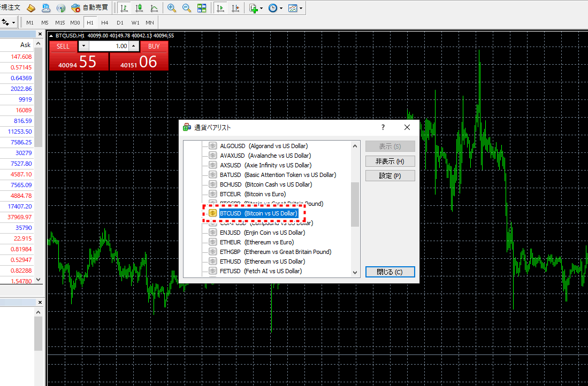Select ENJUSD (Enjin Coin vs US Dollar)
Viewport: 588px width, 386px height.
(x=263, y=233)
